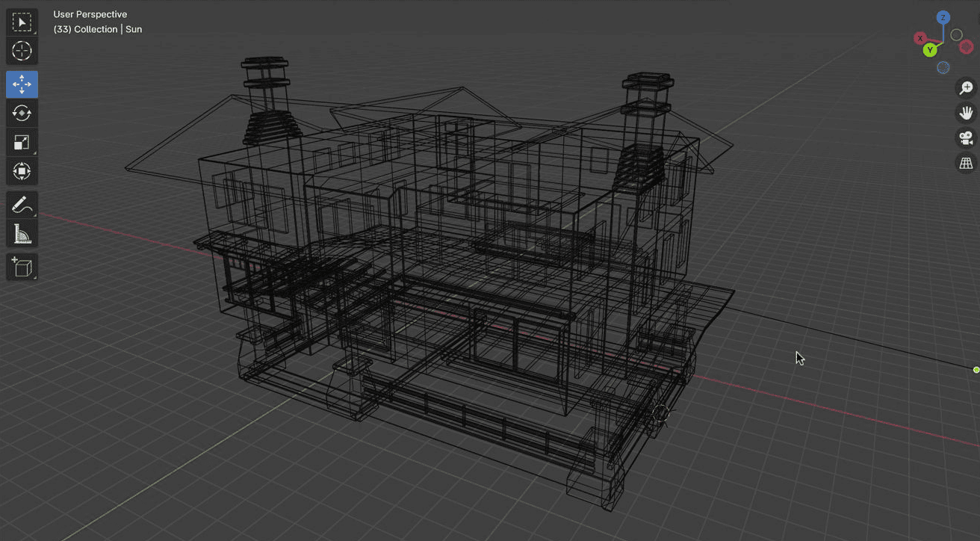The image size is (980, 541).
Task: Select the Select Box tool
Action: (x=22, y=22)
